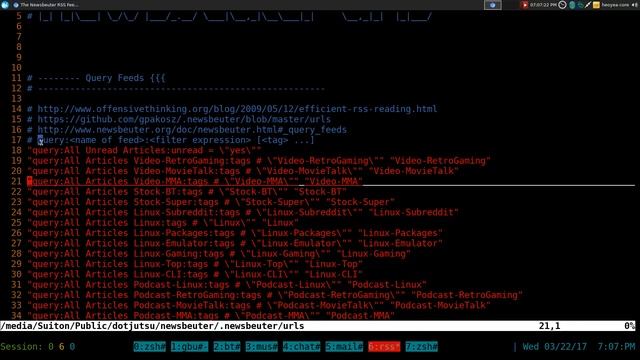Switch to tmux window 2:bt#

pyautogui.click(x=227, y=347)
